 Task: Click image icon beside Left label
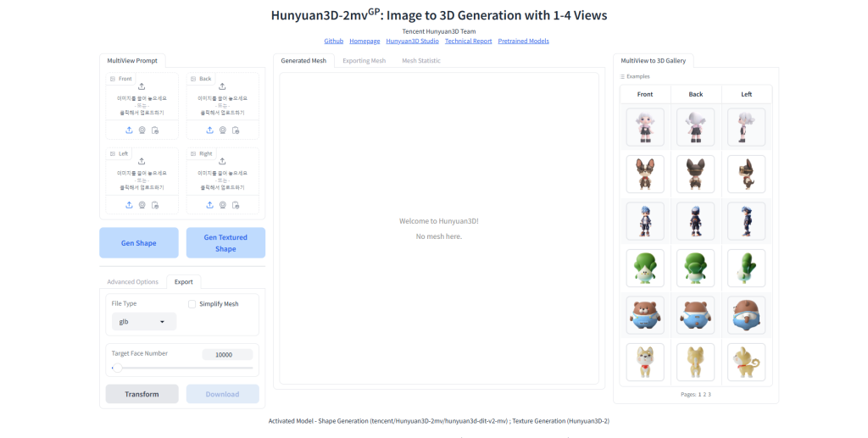[113, 153]
